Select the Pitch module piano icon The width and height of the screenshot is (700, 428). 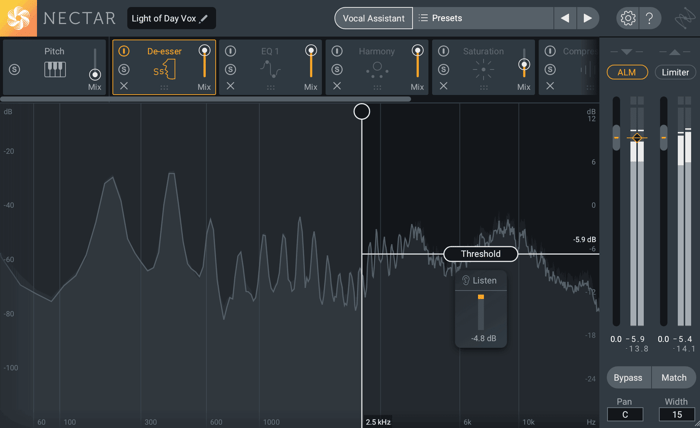(55, 69)
